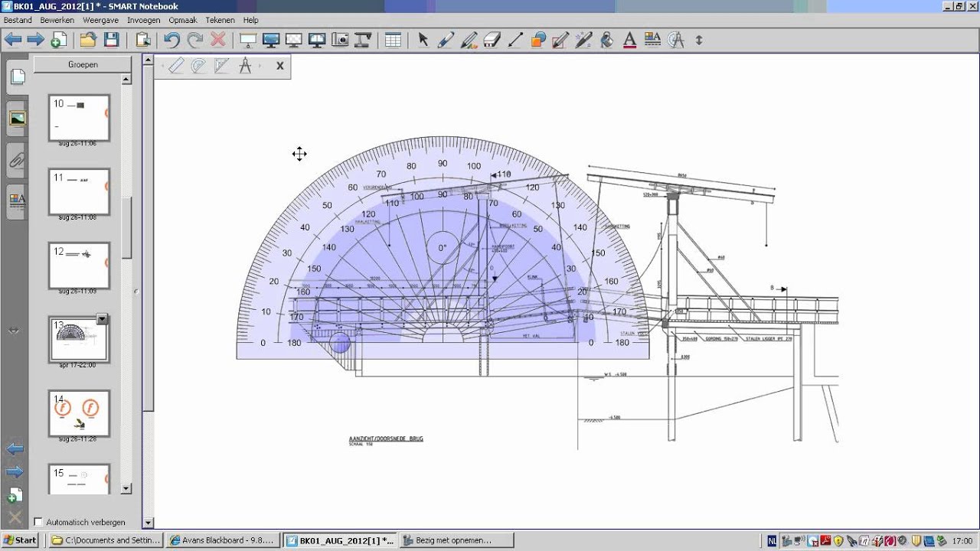This screenshot has height=551, width=980.
Task: Go to previous page with top toolbar arrow
Action: coord(13,40)
